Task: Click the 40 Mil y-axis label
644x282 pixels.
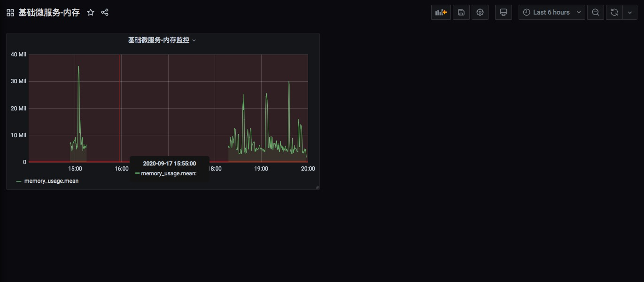Action: 19,55
